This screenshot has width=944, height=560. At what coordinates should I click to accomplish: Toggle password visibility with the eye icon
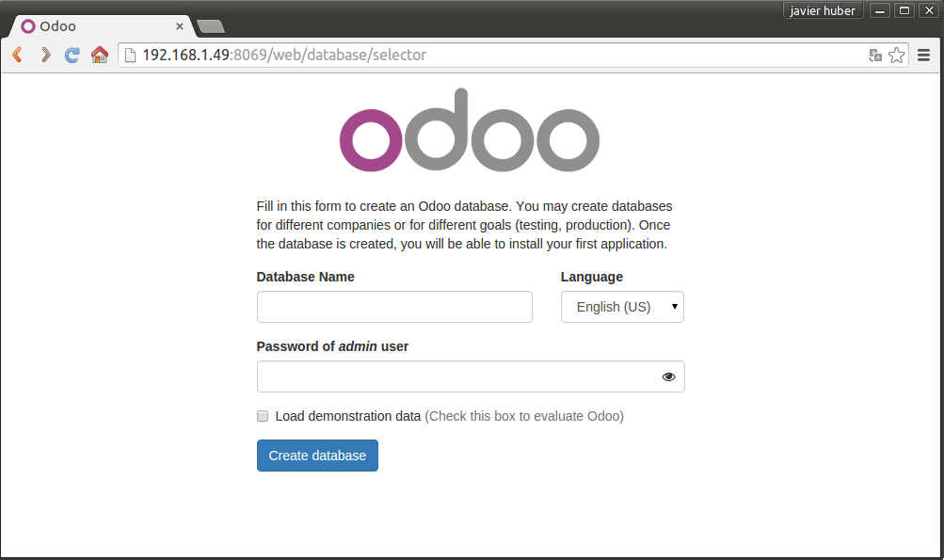pos(668,376)
